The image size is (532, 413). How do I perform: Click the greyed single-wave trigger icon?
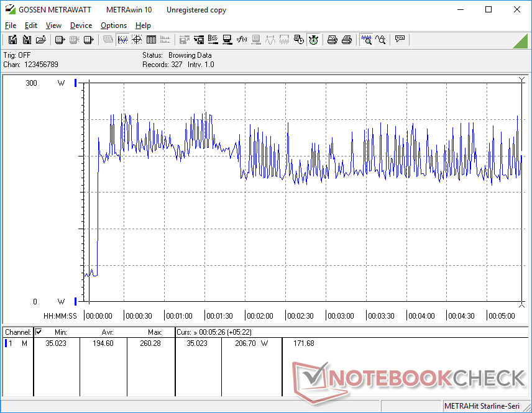(270, 40)
